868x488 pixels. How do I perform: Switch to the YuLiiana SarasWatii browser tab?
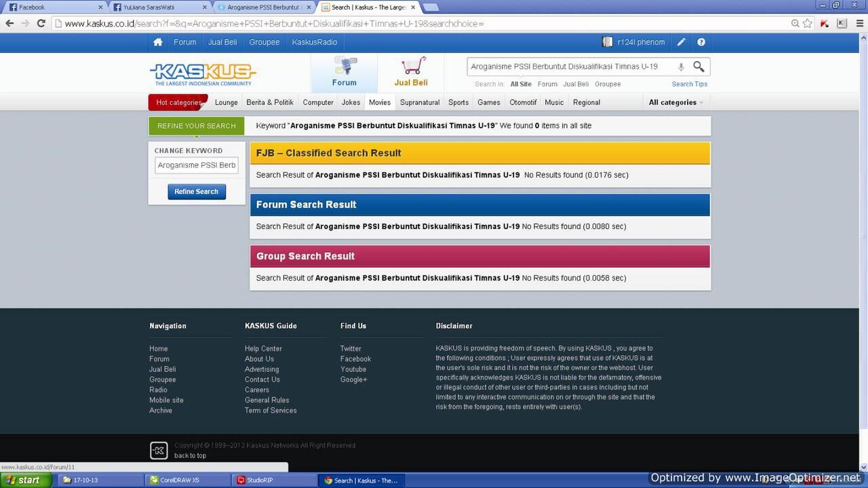(x=159, y=7)
